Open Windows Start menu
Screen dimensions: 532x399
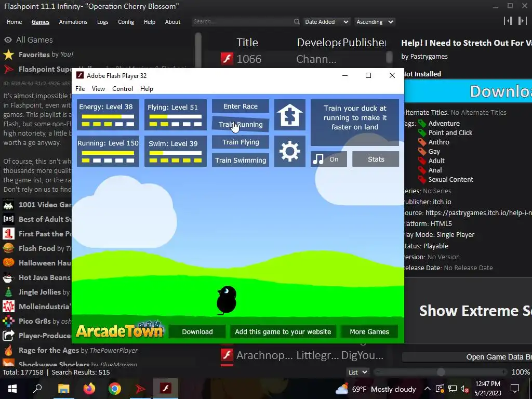tap(12, 389)
